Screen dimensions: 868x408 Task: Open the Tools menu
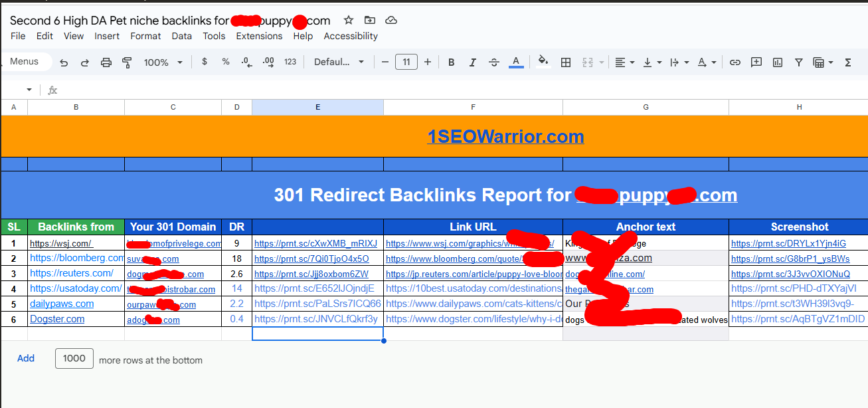tap(214, 36)
